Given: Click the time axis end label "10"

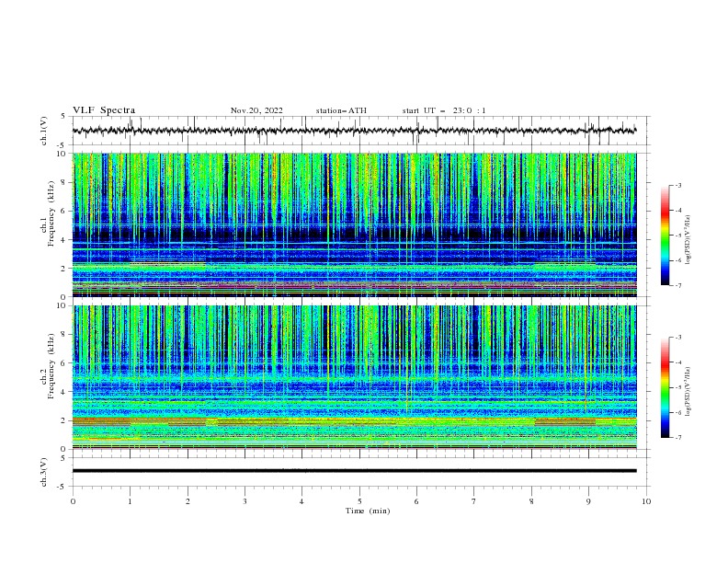Looking at the screenshot, I should tap(646, 501).
